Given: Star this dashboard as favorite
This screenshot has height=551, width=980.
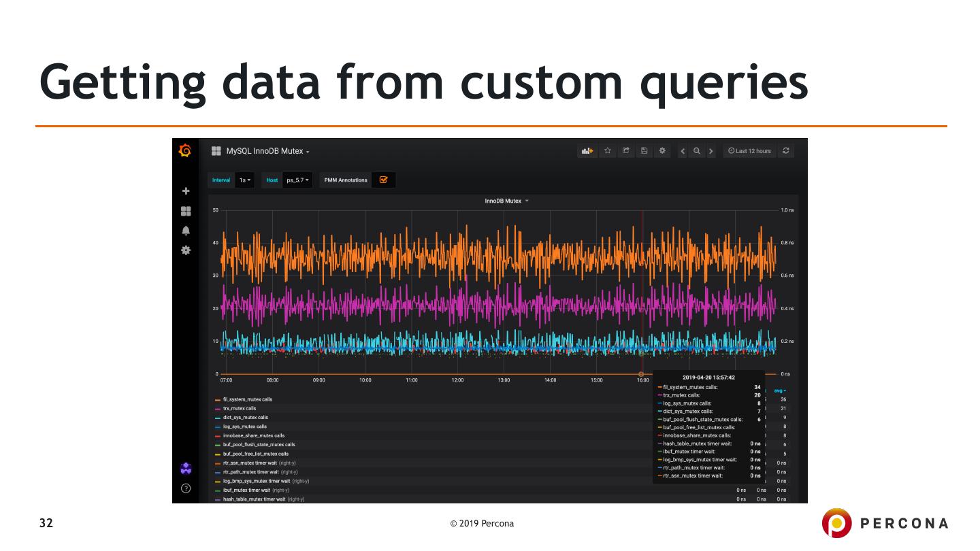Looking at the screenshot, I should coord(607,151).
